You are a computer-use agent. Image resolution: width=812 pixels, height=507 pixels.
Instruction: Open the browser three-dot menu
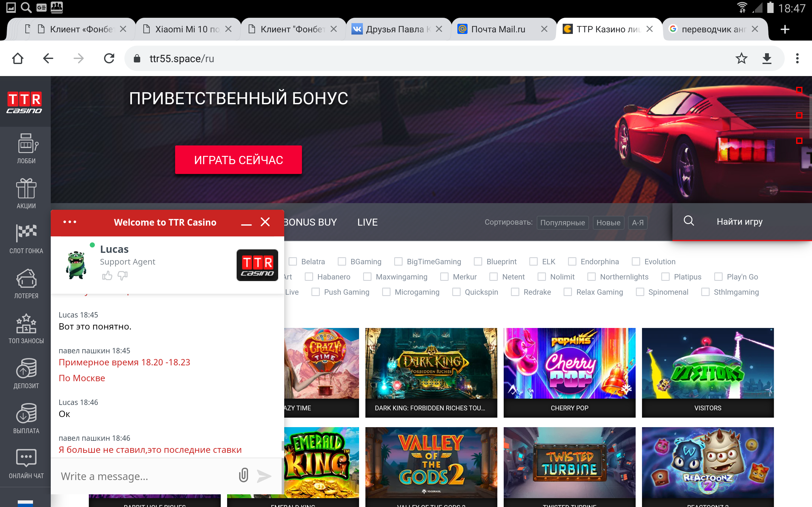pos(797,58)
